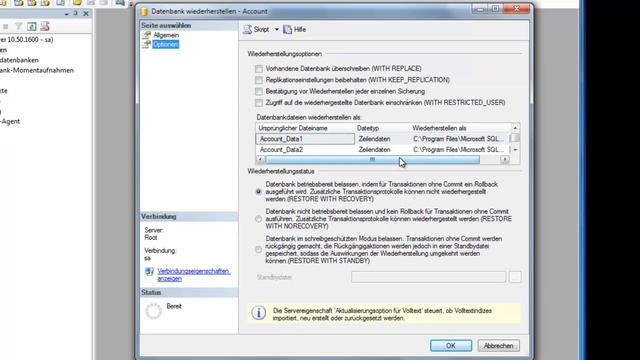
Task: Open the Skript dropdown arrow
Action: point(276,29)
